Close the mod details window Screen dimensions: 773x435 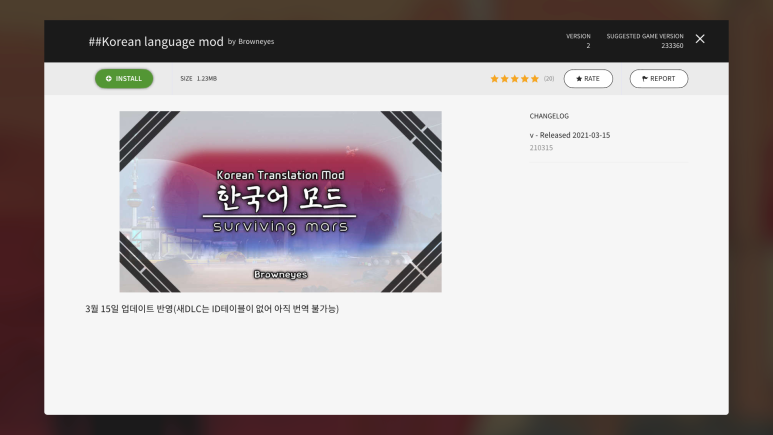pos(700,39)
